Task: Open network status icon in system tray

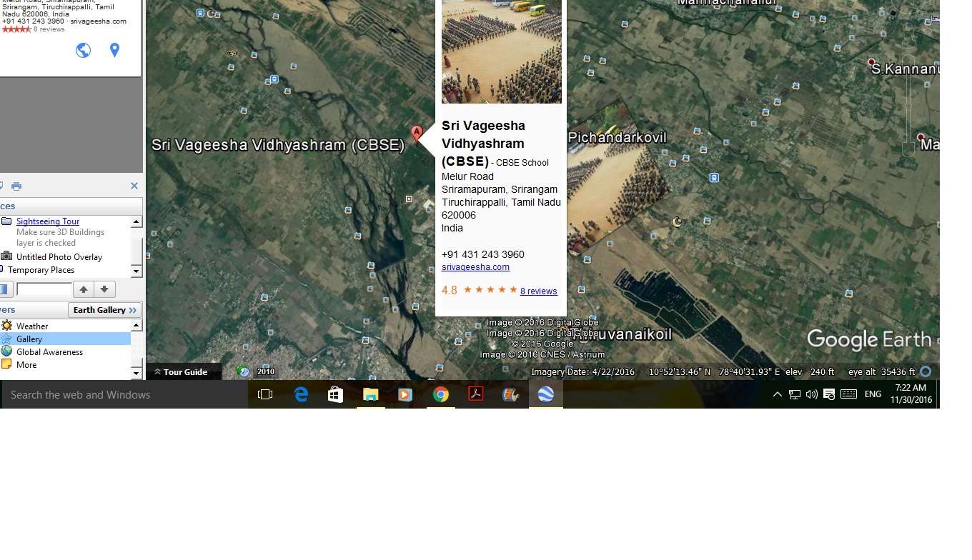Action: (794, 394)
